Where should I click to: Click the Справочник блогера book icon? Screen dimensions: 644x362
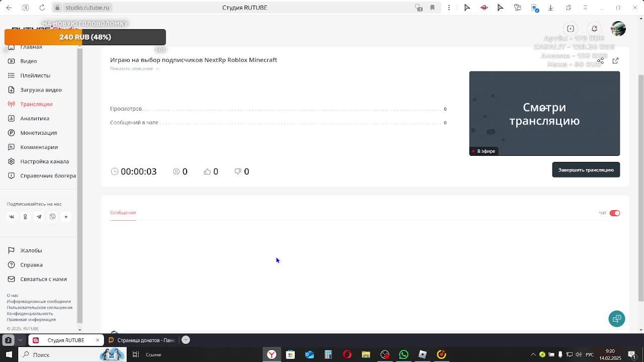coord(11,175)
